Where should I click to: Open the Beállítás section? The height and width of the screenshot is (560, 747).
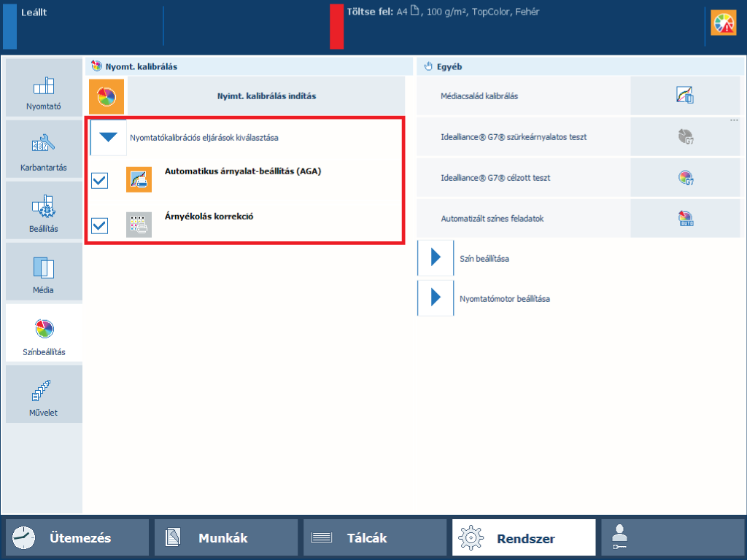[44, 211]
